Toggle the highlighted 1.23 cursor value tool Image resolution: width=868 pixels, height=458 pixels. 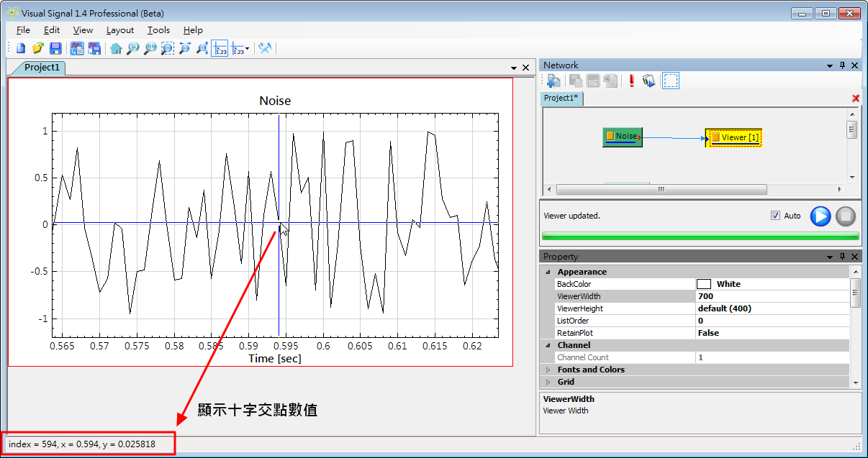point(220,48)
